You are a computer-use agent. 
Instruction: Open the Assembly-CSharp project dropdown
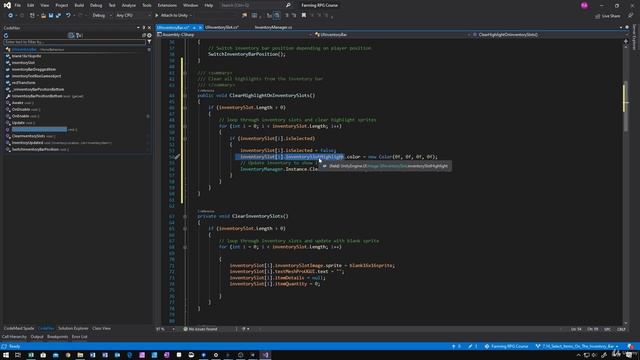pyautogui.click(x=235, y=35)
